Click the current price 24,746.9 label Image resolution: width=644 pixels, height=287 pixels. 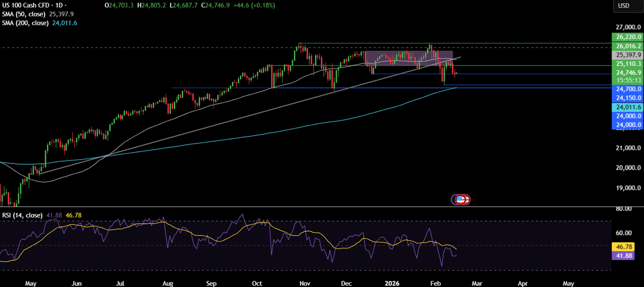[627, 73]
